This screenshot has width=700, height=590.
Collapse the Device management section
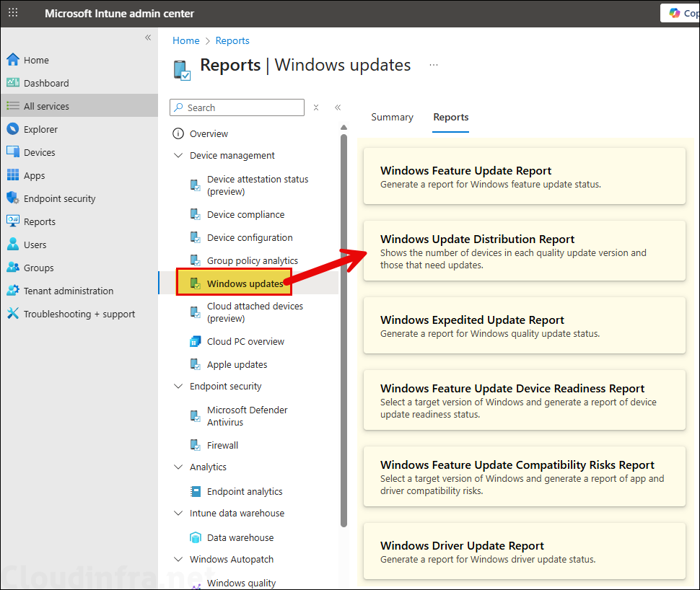click(x=178, y=155)
